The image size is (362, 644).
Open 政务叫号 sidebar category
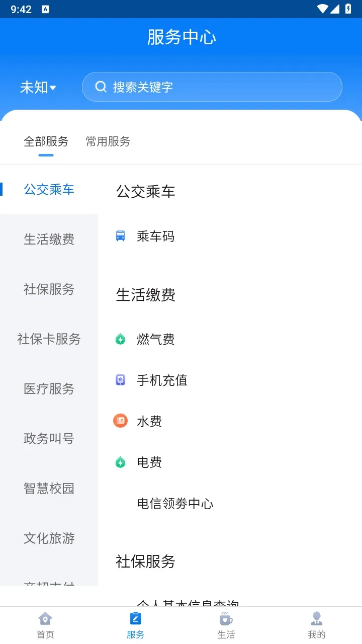point(49,439)
